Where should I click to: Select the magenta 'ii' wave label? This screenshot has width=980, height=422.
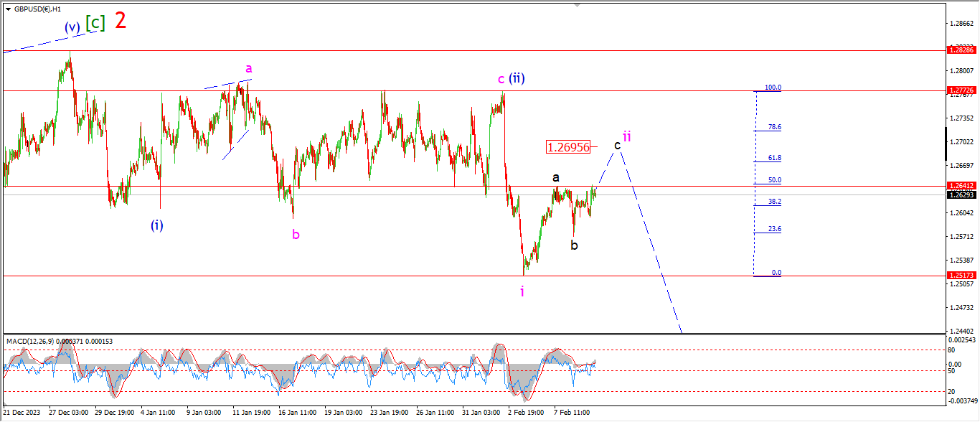627,136
